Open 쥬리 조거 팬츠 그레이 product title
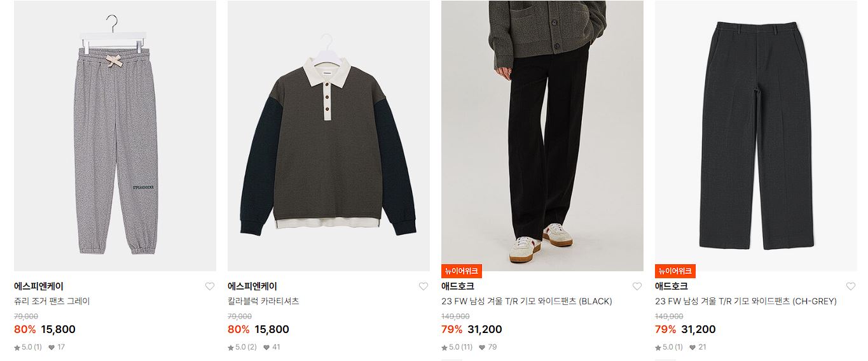 coord(52,301)
